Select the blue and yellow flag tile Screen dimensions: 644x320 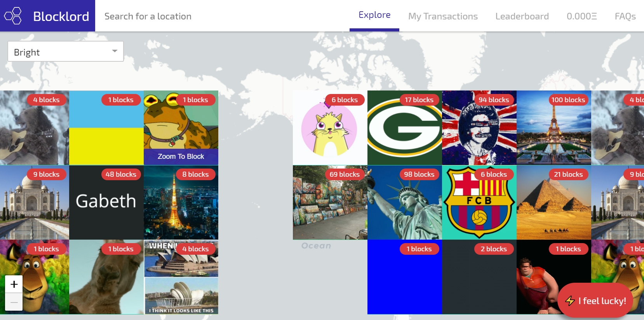click(106, 128)
